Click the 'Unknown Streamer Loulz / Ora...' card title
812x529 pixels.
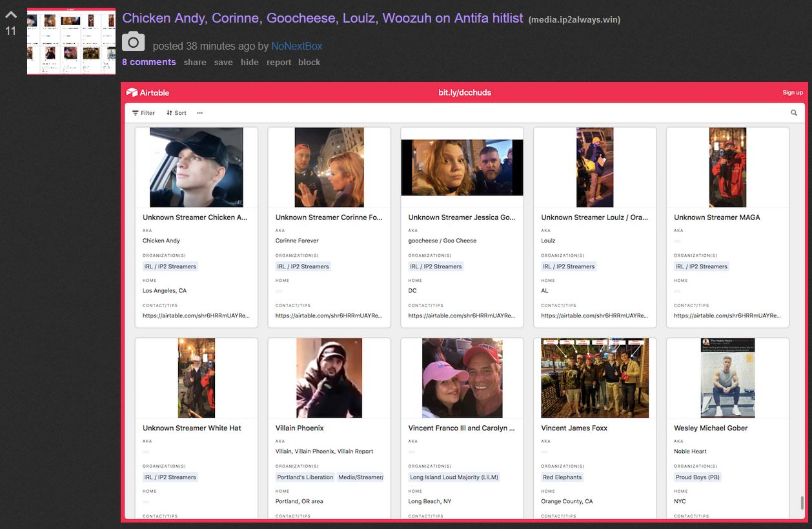[594, 217]
